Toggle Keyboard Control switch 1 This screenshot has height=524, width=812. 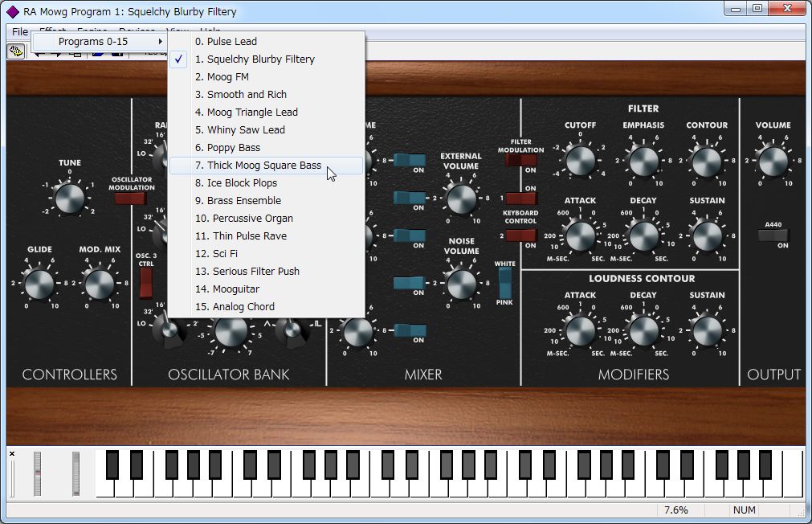(x=521, y=198)
